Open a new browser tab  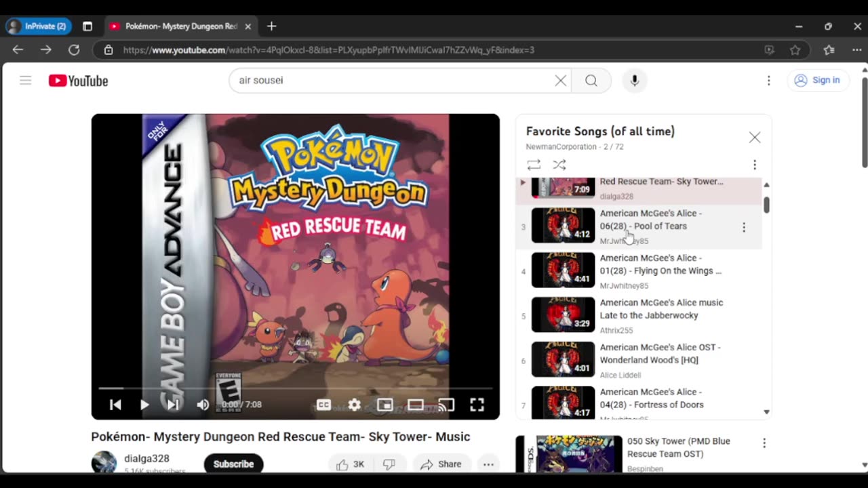[271, 26]
